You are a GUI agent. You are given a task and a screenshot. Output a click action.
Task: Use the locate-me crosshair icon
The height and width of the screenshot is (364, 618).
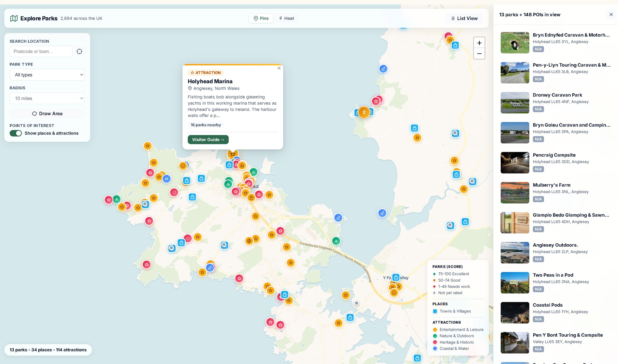tap(79, 51)
